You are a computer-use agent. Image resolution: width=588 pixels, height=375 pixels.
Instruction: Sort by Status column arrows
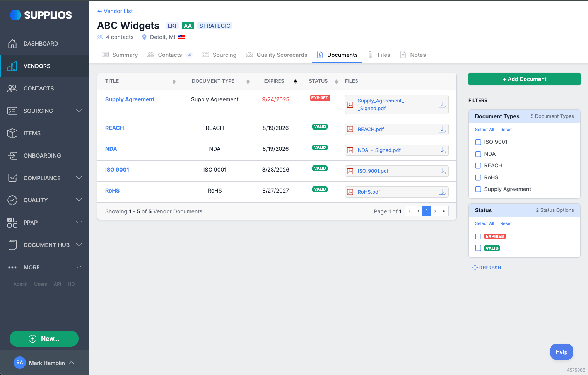(337, 82)
